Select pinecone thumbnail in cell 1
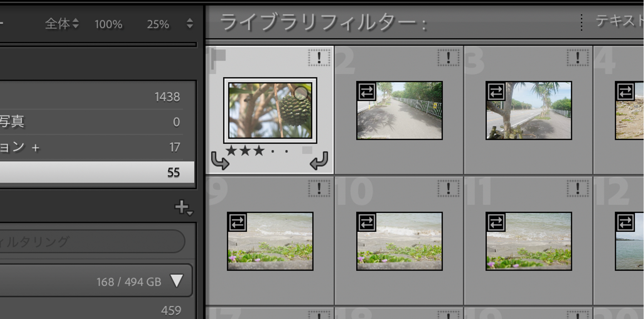The image size is (644, 319). click(270, 110)
